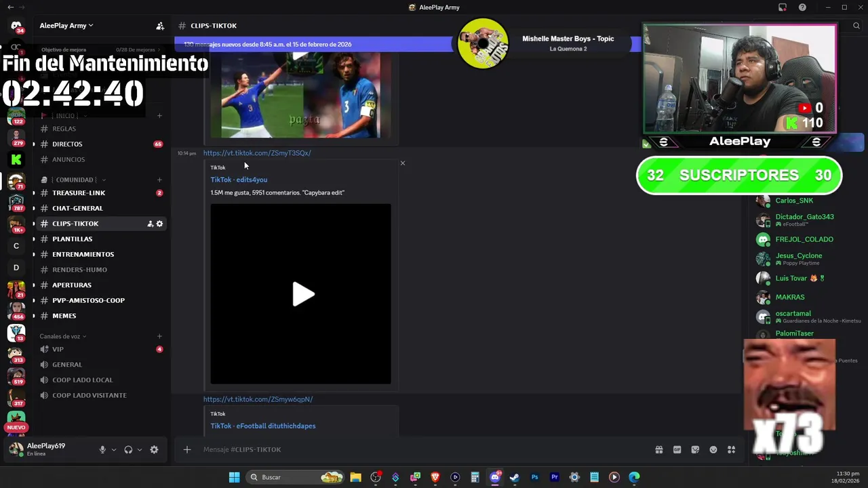This screenshot has width=868, height=488.
Task: Expand TREASURE-LINK channel threads arrow
Action: coord(34,193)
